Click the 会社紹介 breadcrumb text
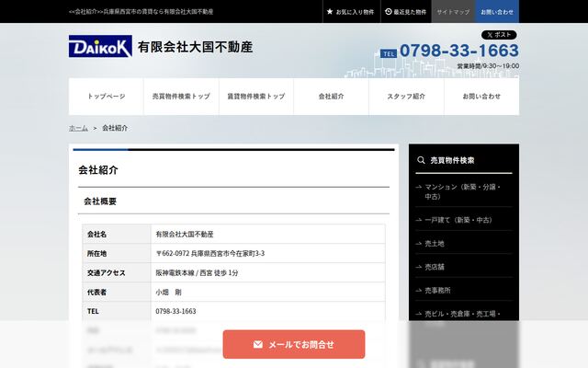Viewport: 588px width, 368px height. click(x=115, y=128)
